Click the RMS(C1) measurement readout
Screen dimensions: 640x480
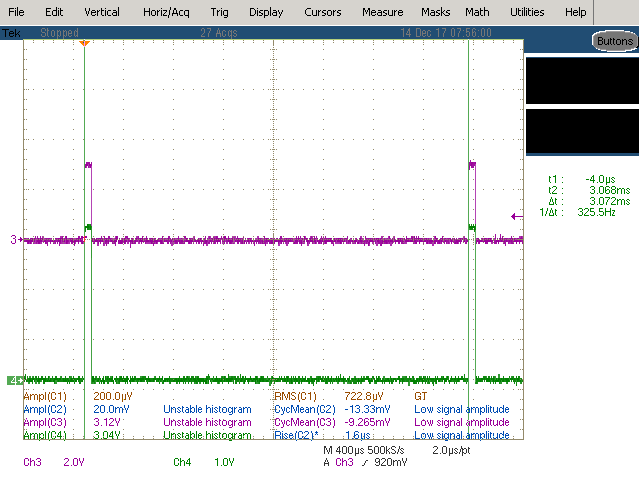[329, 396]
